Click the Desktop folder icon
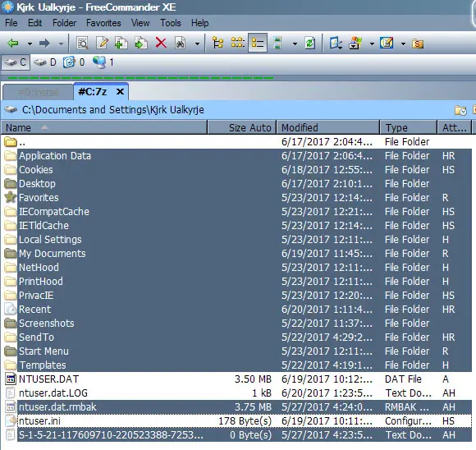The width and height of the screenshot is (476, 450). point(11,183)
